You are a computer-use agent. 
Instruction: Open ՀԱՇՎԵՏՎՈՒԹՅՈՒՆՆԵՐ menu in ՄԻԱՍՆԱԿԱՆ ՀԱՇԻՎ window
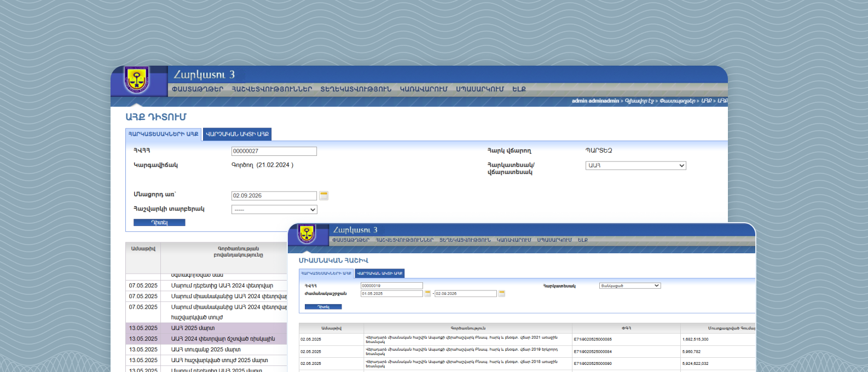pyautogui.click(x=404, y=240)
